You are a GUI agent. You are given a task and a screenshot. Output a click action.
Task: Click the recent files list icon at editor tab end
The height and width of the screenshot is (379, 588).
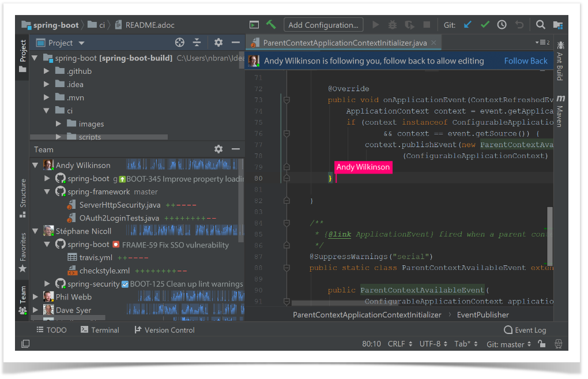[x=542, y=43]
